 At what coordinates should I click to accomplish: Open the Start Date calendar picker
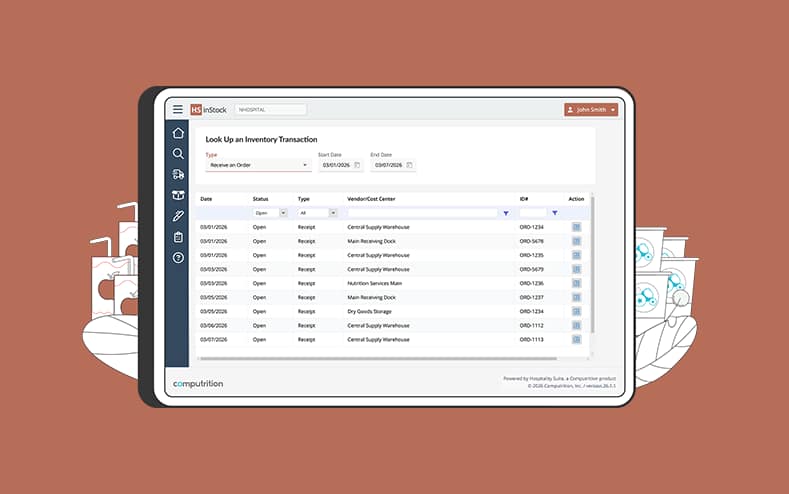tap(357, 165)
